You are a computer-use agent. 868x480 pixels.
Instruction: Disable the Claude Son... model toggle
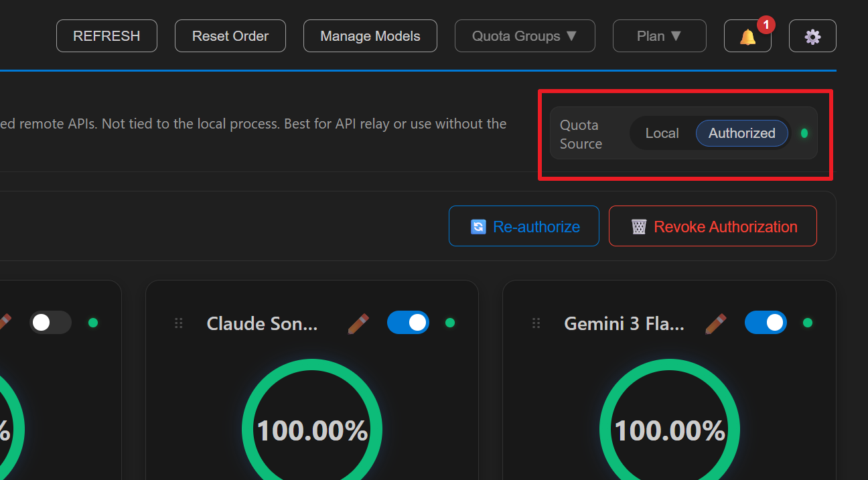(x=408, y=323)
